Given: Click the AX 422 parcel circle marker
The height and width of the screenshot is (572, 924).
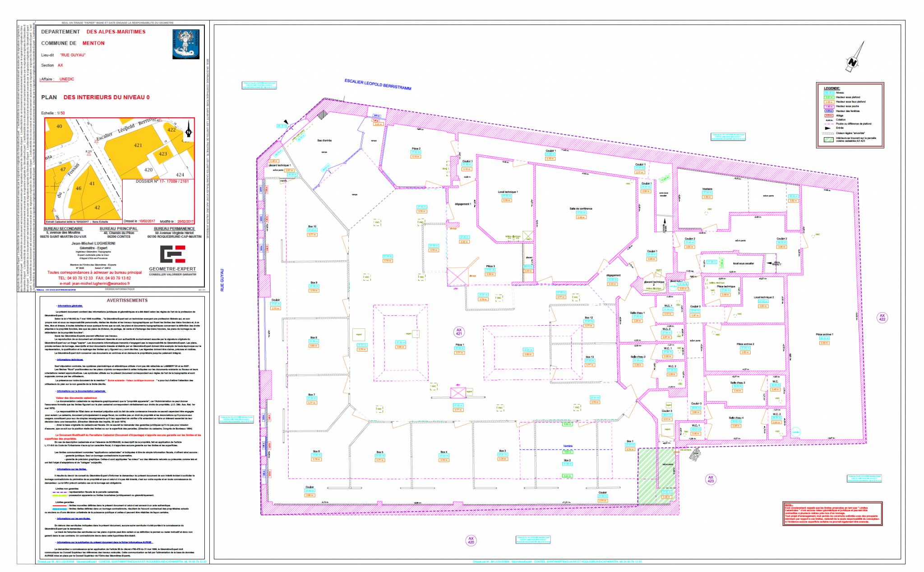Looking at the screenshot, I should point(882,318).
